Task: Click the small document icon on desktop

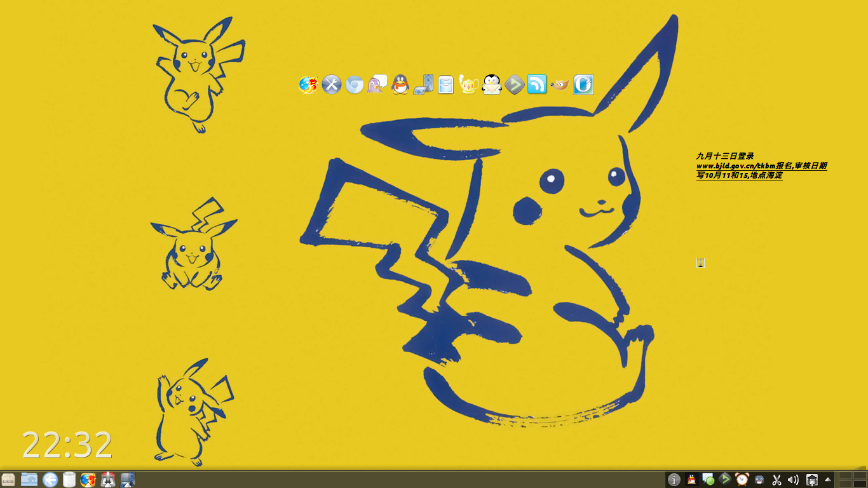Action: click(700, 262)
